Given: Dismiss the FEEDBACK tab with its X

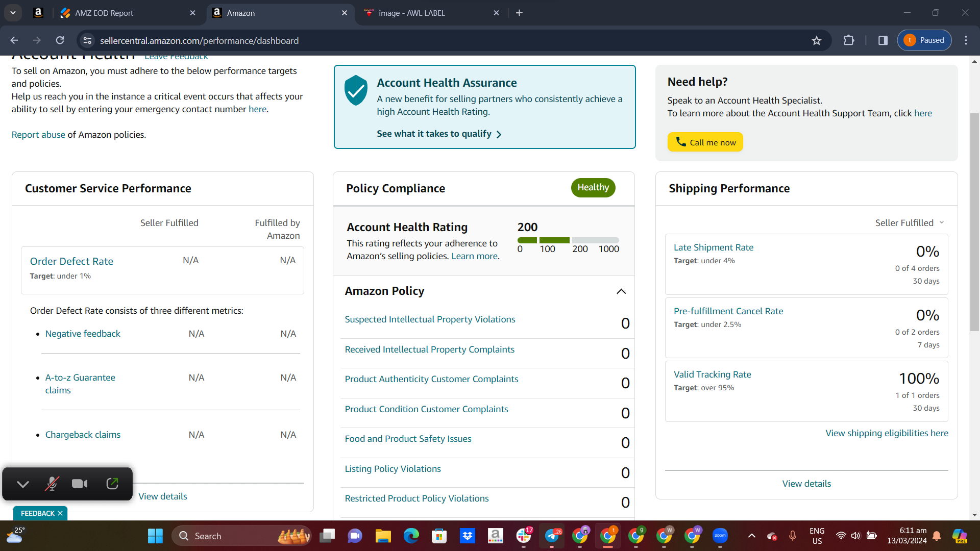Looking at the screenshot, I should 60,513.
